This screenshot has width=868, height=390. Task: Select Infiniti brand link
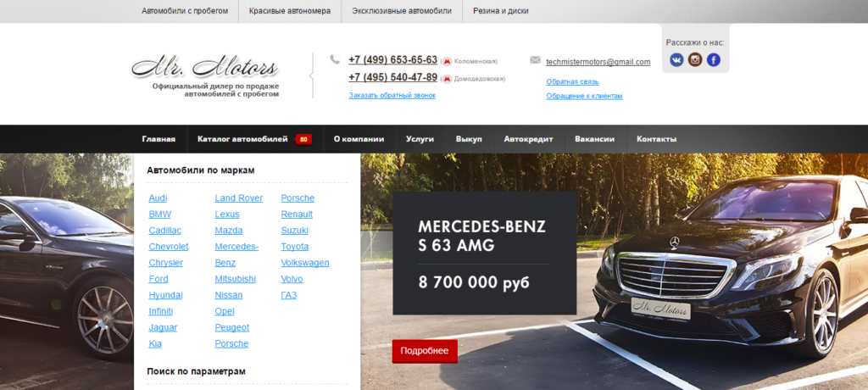coord(160,311)
